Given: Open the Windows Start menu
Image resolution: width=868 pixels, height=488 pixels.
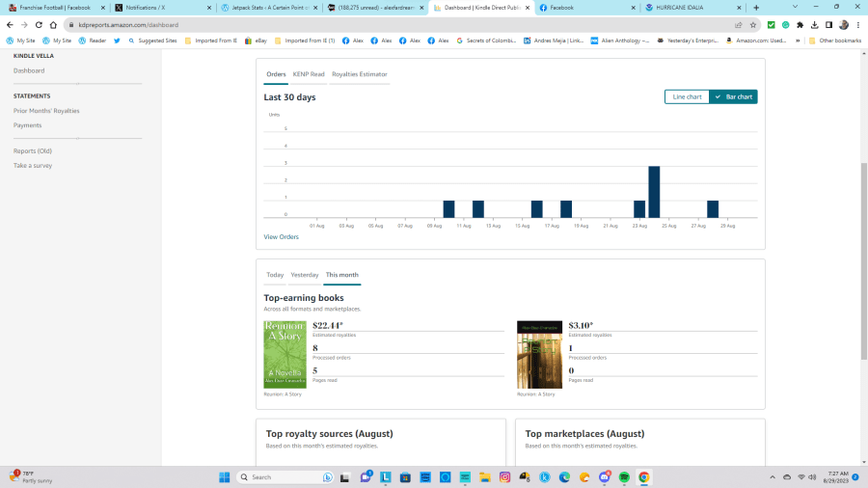Looking at the screenshot, I should click(x=224, y=476).
